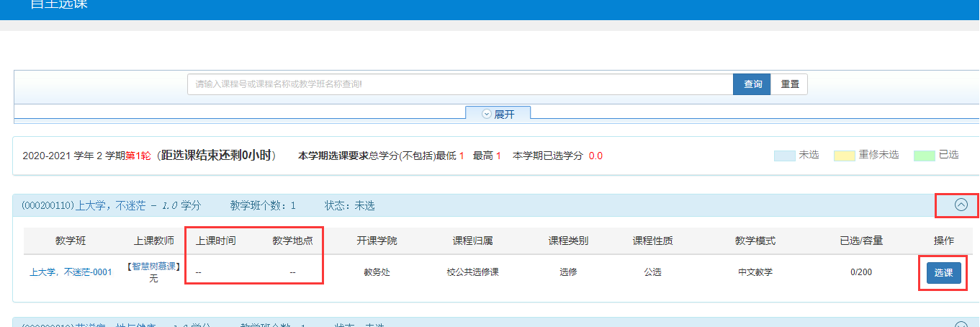Image resolution: width=980 pixels, height=327 pixels.
Task: Click the 0/200 capacity cell
Action: tap(861, 272)
